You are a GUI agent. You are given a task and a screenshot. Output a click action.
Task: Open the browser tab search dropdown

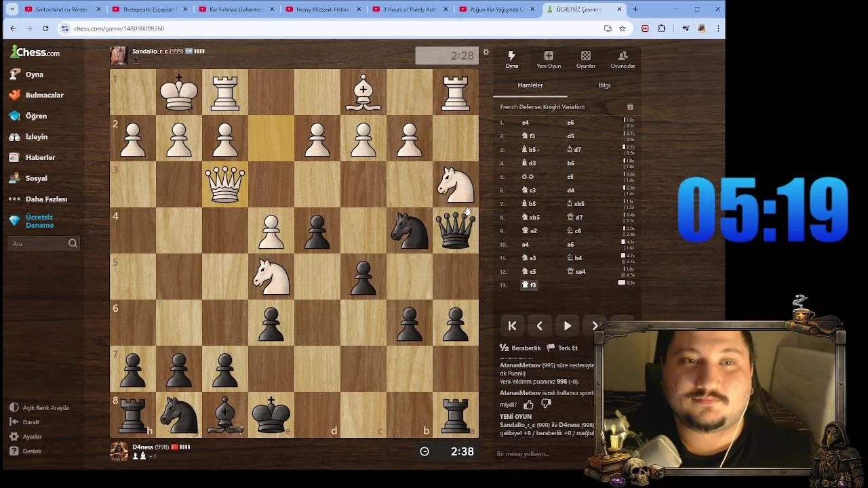[x=12, y=9]
